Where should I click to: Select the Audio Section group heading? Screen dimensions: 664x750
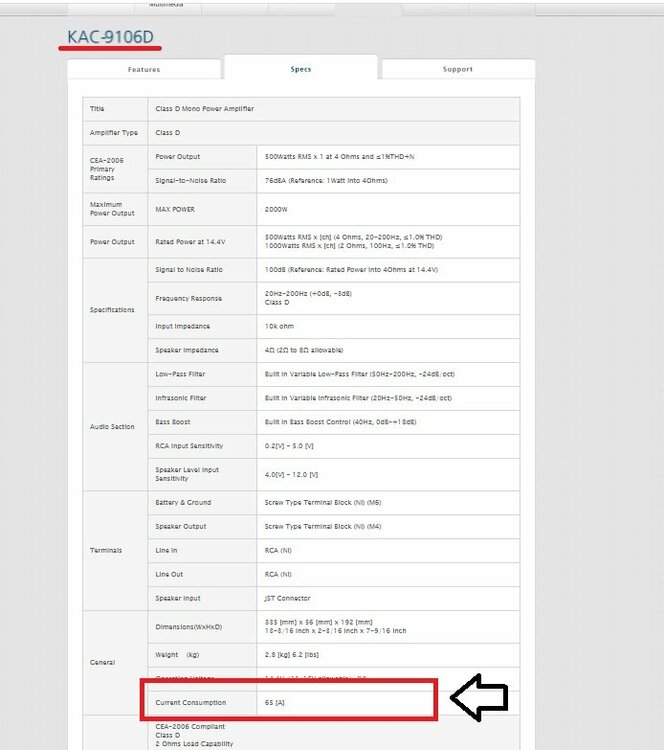pos(112,426)
